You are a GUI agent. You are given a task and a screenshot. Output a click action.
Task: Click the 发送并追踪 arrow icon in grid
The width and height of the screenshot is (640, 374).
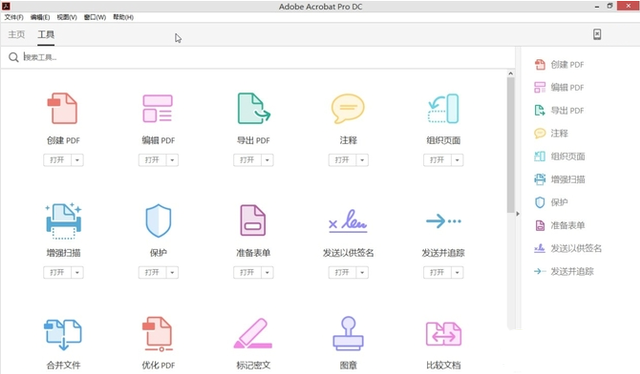443,221
